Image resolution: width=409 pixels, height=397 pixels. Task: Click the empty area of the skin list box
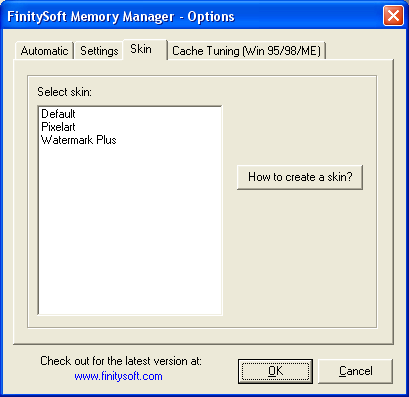coord(130,230)
